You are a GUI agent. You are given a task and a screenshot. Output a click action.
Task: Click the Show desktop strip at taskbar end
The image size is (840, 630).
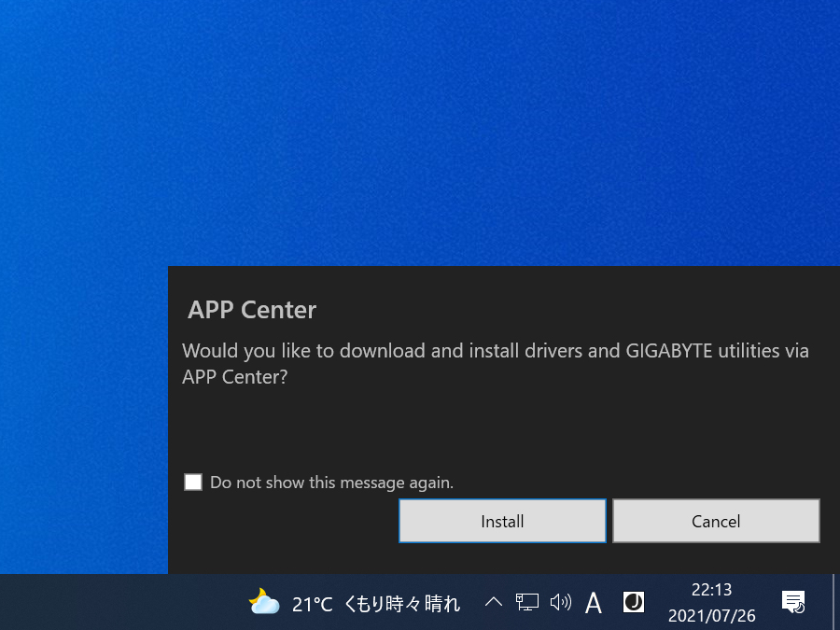tap(836, 602)
